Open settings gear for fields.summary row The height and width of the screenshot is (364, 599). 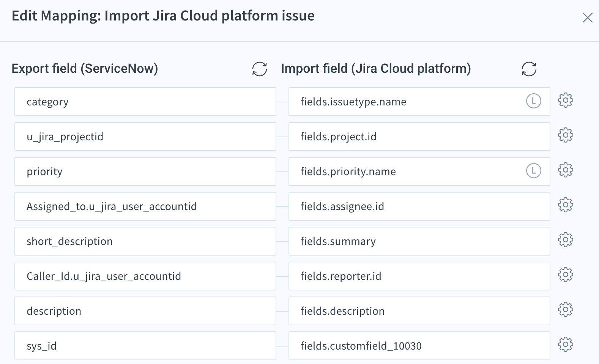pyautogui.click(x=566, y=240)
